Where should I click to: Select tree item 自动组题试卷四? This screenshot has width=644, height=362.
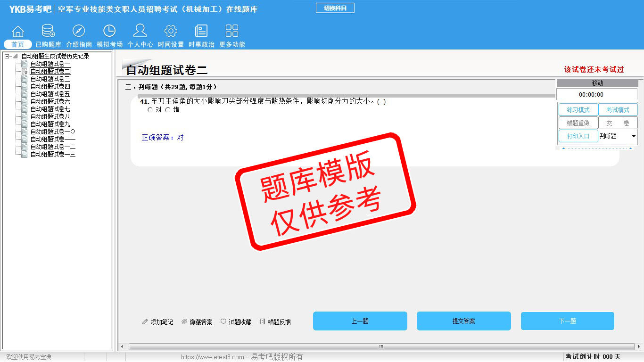coord(50,86)
